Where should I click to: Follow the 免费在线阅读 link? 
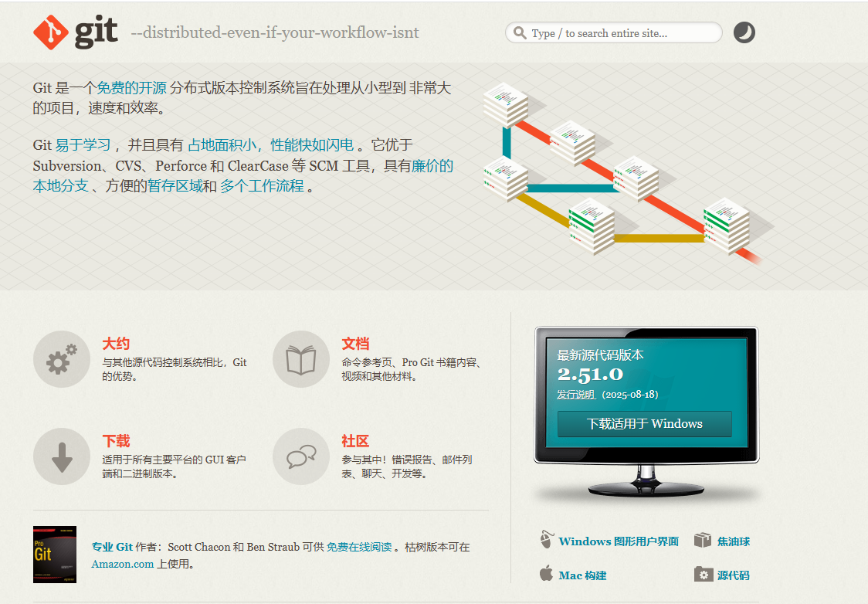359,547
